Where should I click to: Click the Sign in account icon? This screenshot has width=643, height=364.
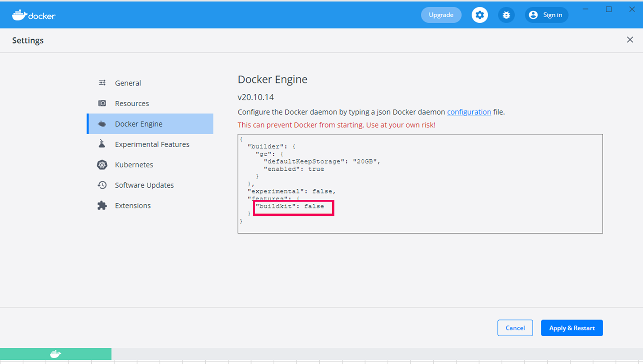[533, 15]
